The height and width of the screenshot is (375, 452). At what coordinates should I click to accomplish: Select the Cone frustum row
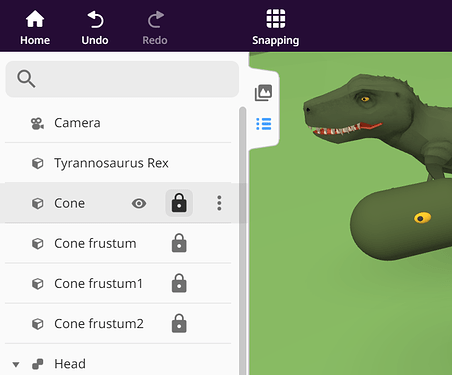[x=118, y=243]
